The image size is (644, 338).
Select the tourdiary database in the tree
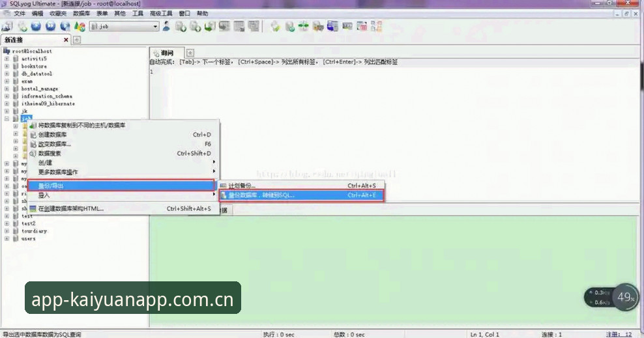[34, 231]
